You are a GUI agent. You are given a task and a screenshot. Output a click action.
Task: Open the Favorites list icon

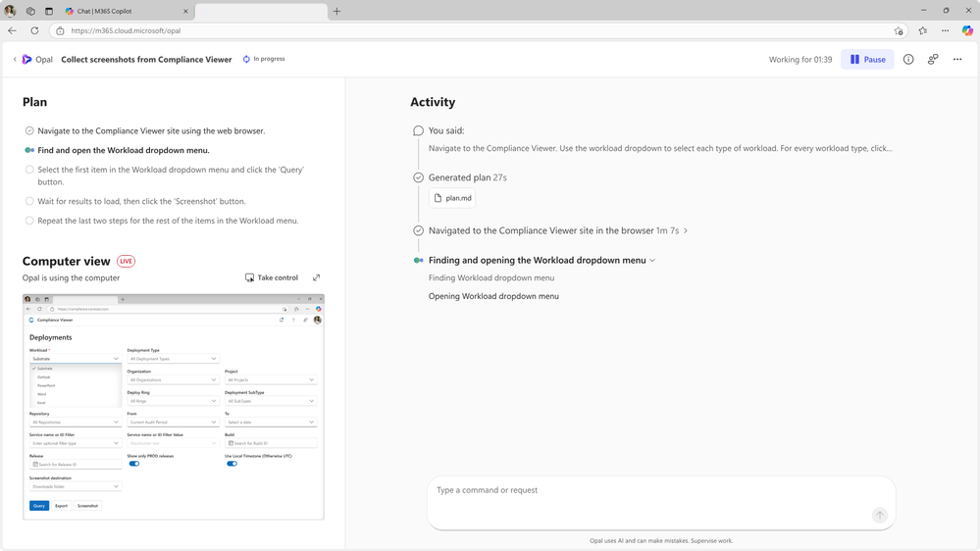click(x=922, y=30)
